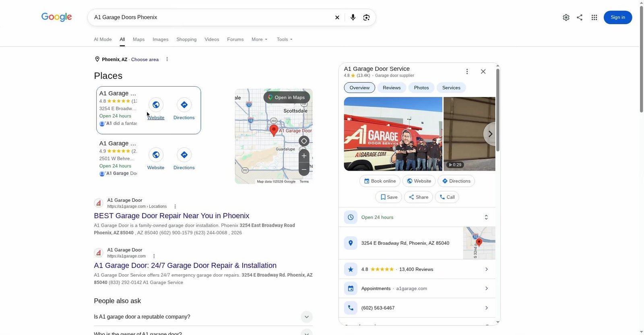The width and height of the screenshot is (644, 335).
Task: Select the Reviews tab in the business panel
Action: pyautogui.click(x=392, y=88)
